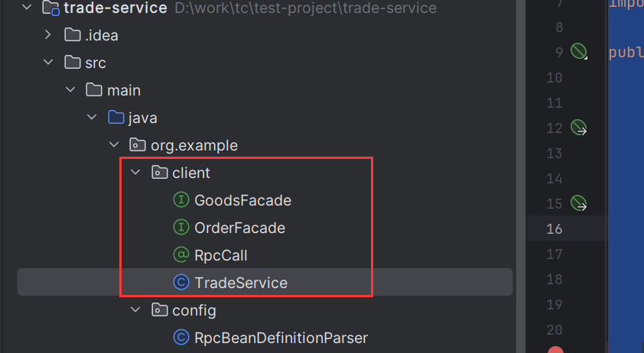Image resolution: width=644 pixels, height=353 pixels.
Task: Click the GoodsFacade interface icon
Action: click(x=181, y=200)
